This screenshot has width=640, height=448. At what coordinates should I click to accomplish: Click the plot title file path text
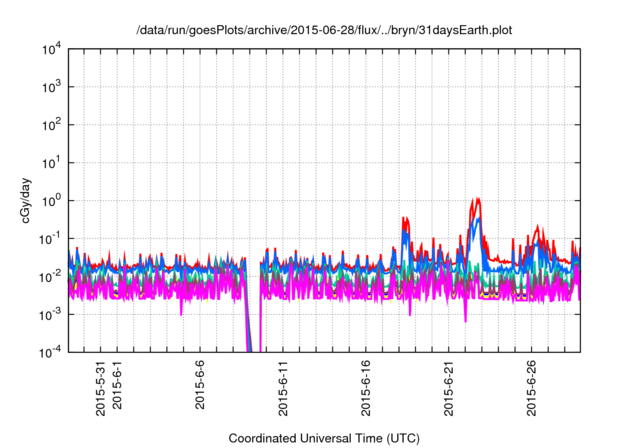click(325, 31)
